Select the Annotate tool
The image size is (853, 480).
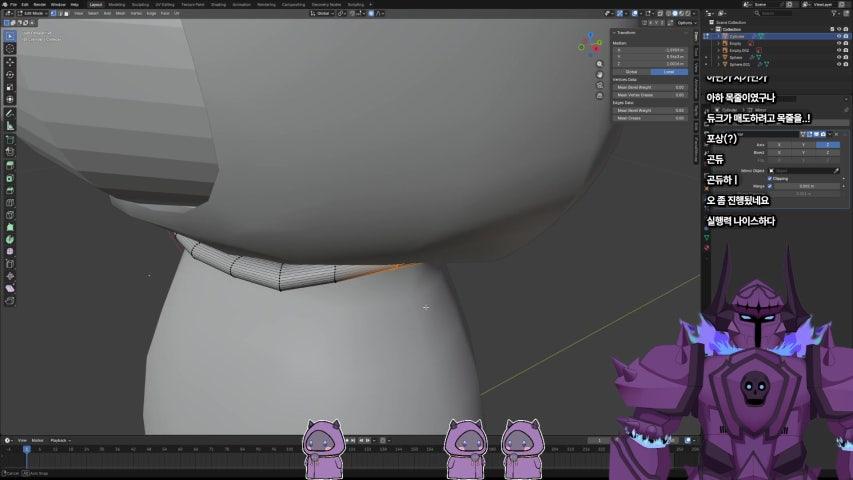pyautogui.click(x=10, y=113)
